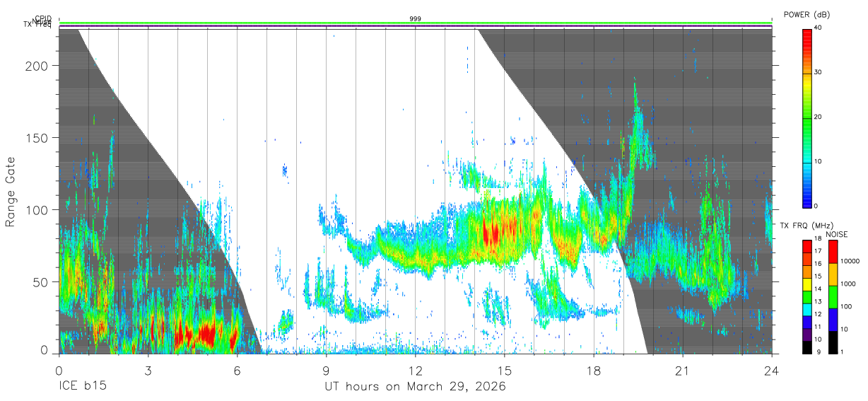Click the orange 1000–10000 NOISE bar segment

pyautogui.click(x=833, y=274)
